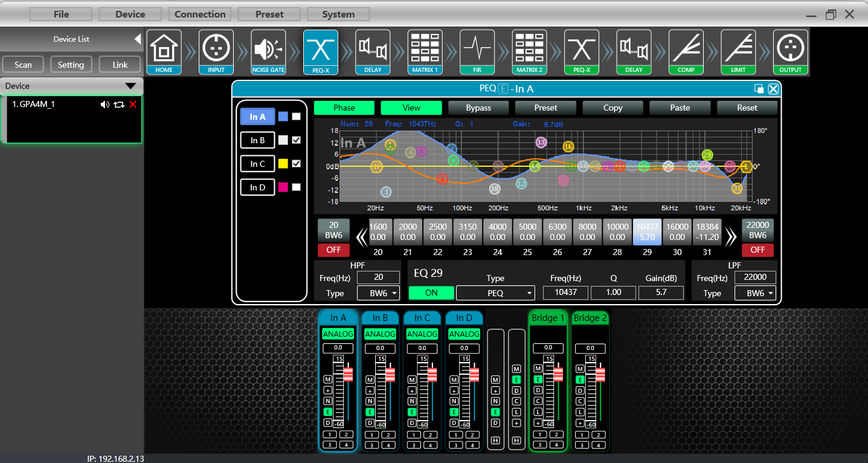Open the Connection menu
868x463 pixels.
tap(199, 13)
